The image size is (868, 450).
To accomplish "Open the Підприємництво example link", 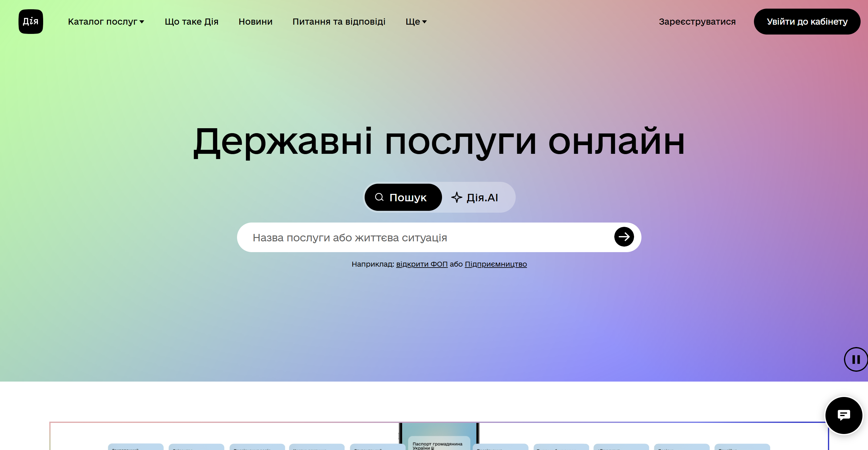I will pos(495,264).
